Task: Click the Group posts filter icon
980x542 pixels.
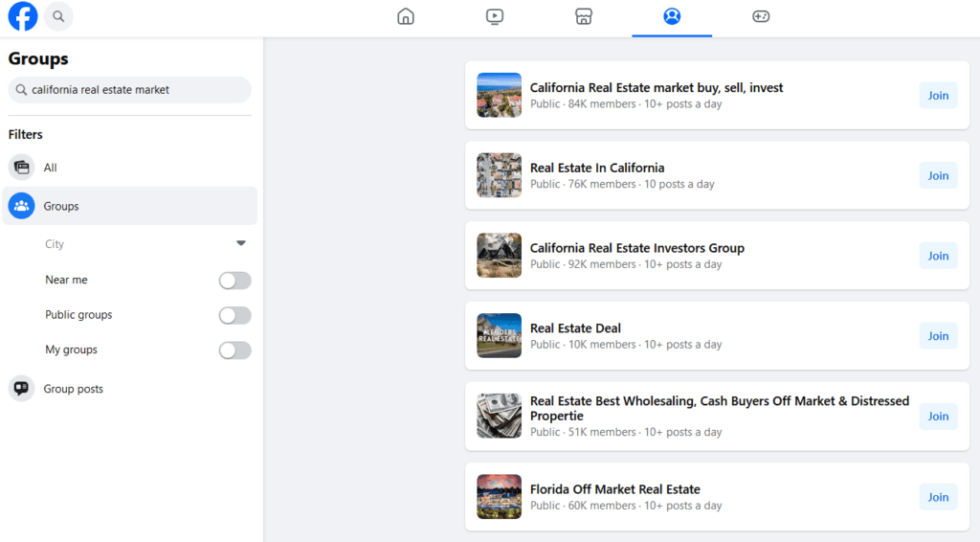Action: click(21, 389)
